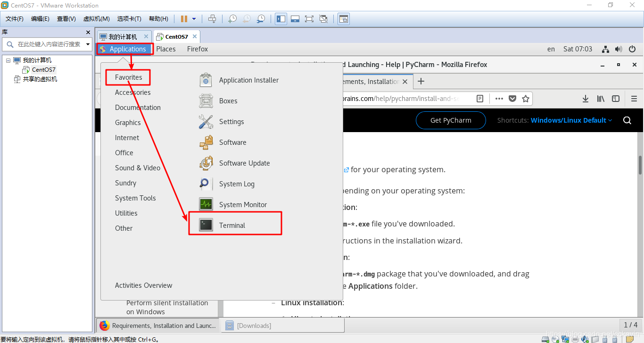Select the System Tools category

135,198
